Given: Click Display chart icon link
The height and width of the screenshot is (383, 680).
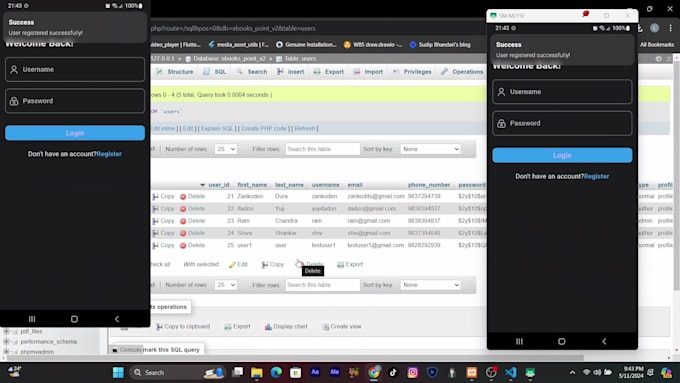Looking at the screenshot, I should point(268,327).
